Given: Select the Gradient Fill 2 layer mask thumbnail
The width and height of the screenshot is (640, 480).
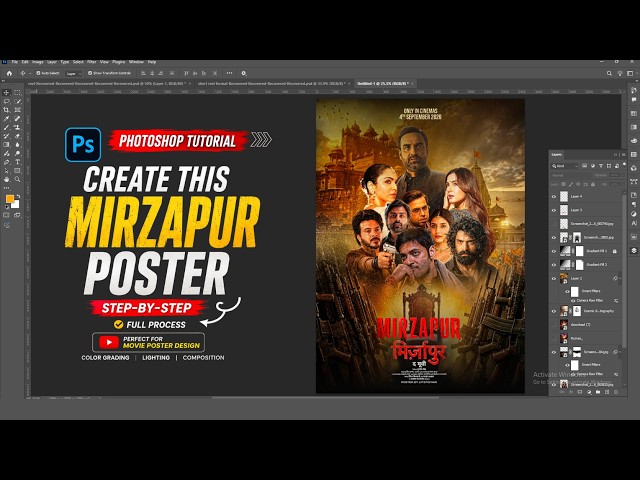Looking at the screenshot, I should [580, 264].
